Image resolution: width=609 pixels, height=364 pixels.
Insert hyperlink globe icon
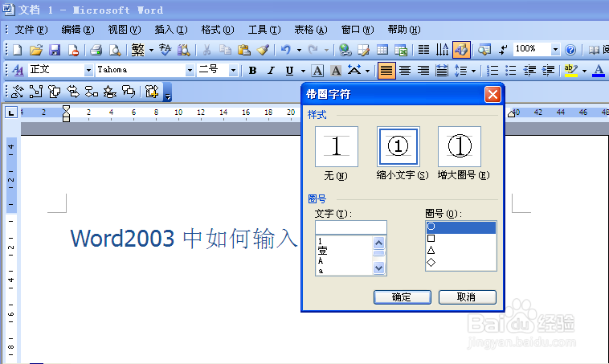click(345, 50)
